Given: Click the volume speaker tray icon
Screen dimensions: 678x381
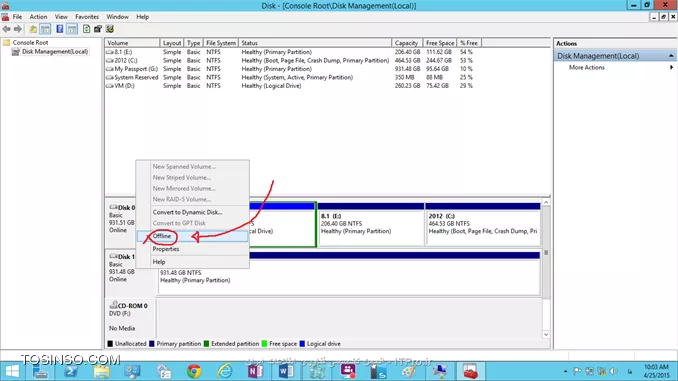Looking at the screenshot, I should (x=613, y=371).
